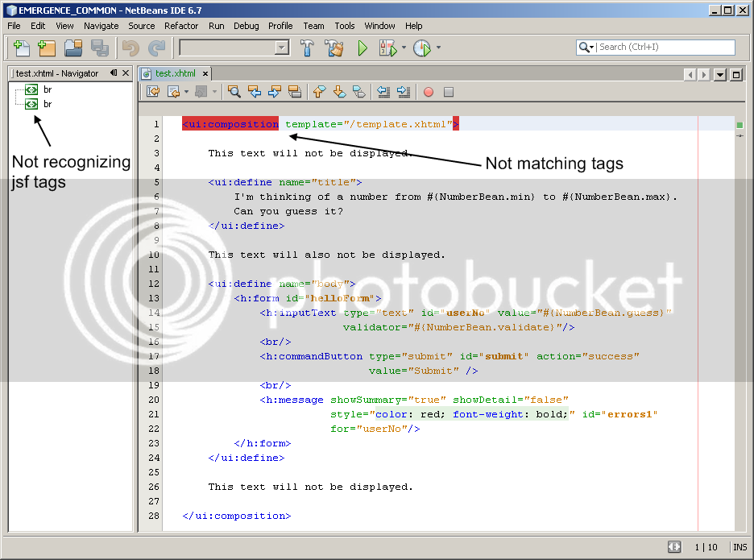This screenshot has height=560, width=754.
Task: Toggle Bookmark on current line
Action: point(359,91)
